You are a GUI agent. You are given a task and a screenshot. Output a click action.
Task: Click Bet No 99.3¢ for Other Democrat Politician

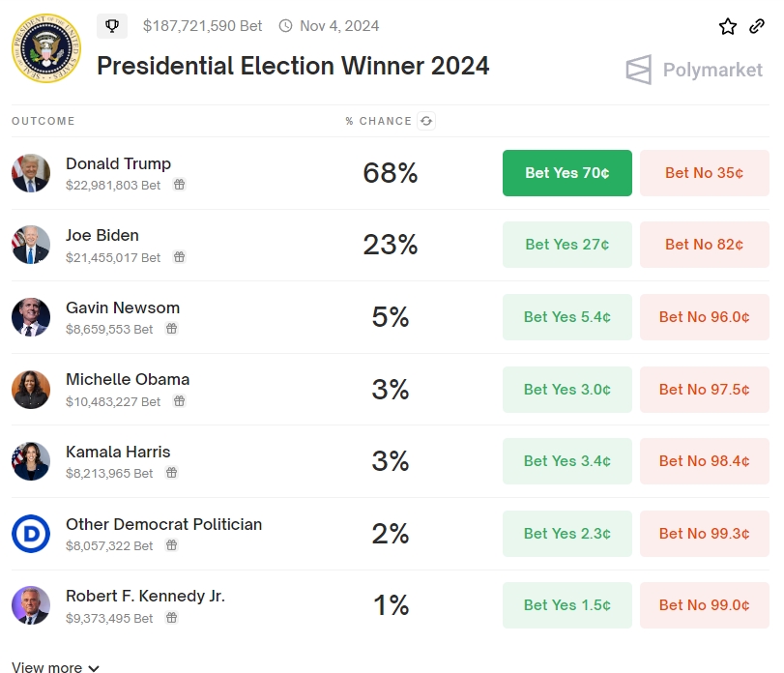tap(704, 534)
